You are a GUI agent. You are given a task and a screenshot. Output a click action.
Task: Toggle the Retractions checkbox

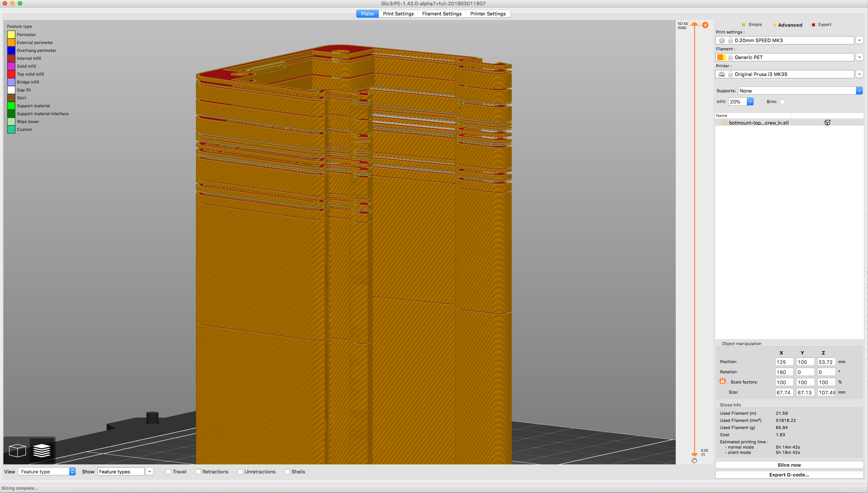[x=198, y=472]
